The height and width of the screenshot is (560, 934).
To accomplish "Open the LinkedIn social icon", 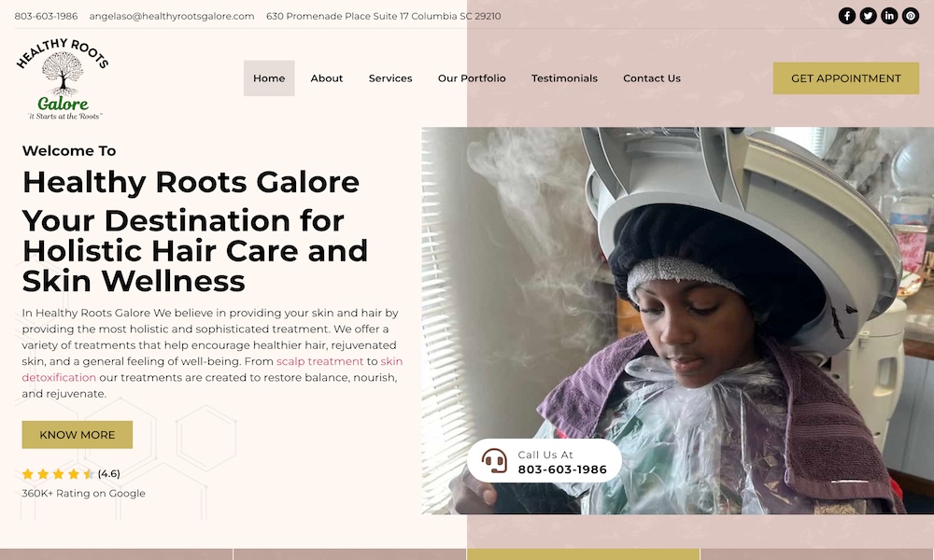I will click(889, 16).
